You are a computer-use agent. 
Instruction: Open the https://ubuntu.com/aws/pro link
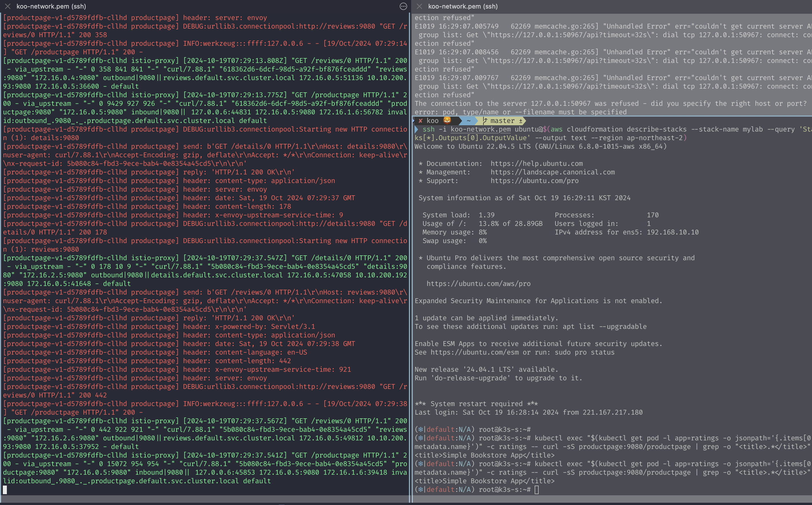pyautogui.click(x=478, y=284)
